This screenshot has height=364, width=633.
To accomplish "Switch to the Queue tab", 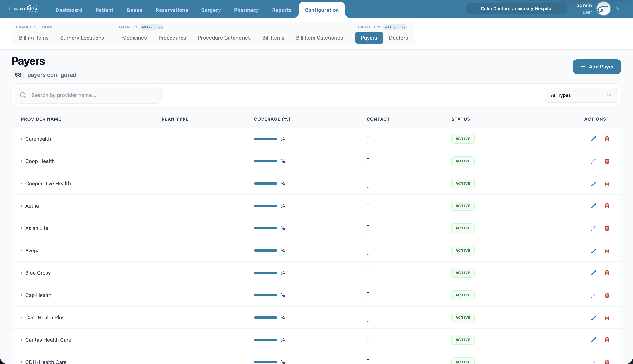I will 134,10.
